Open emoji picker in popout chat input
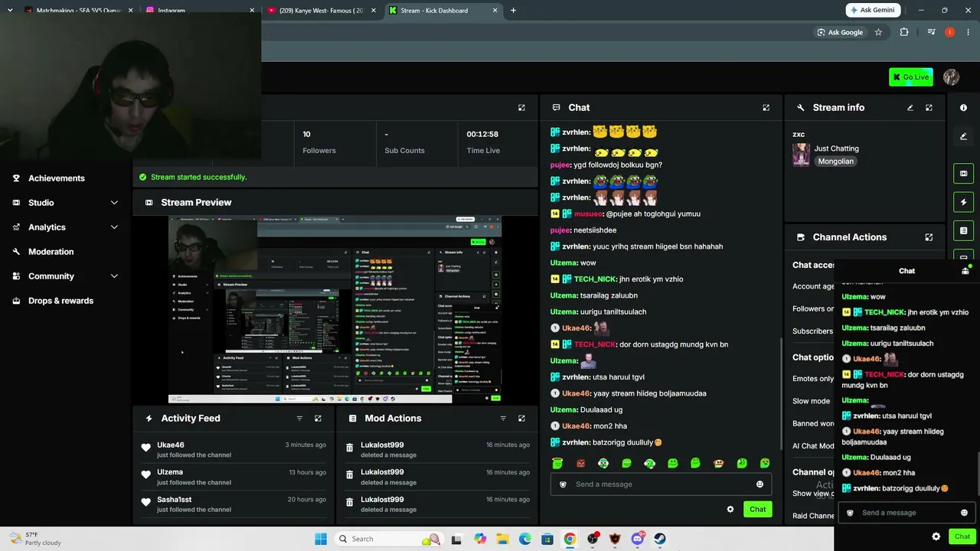The image size is (980, 551). tap(964, 513)
